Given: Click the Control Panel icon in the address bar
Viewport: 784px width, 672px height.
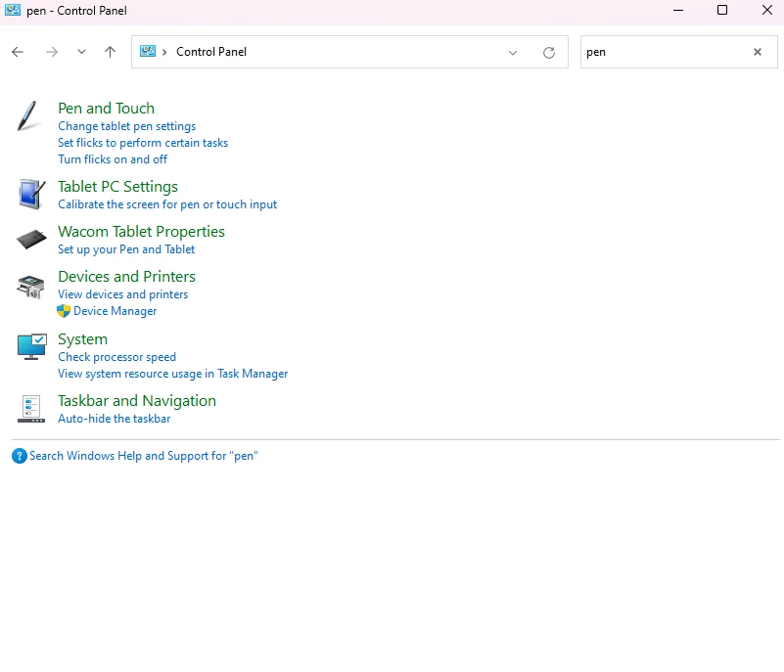Looking at the screenshot, I should coord(148,51).
